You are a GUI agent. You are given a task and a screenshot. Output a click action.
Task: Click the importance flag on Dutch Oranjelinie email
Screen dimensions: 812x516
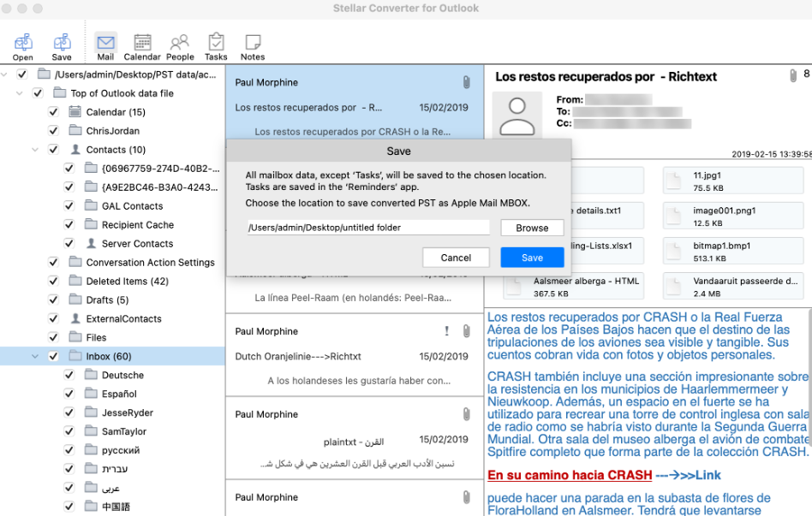coord(446,330)
